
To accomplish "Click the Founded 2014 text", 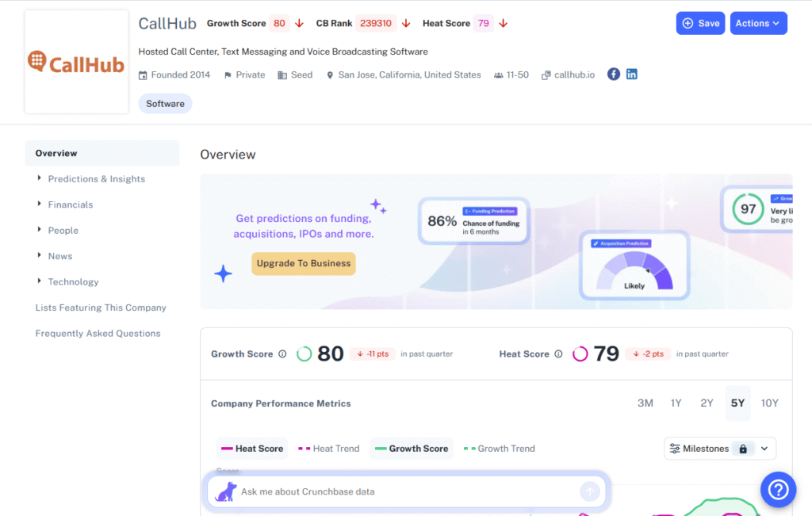I will pos(180,75).
